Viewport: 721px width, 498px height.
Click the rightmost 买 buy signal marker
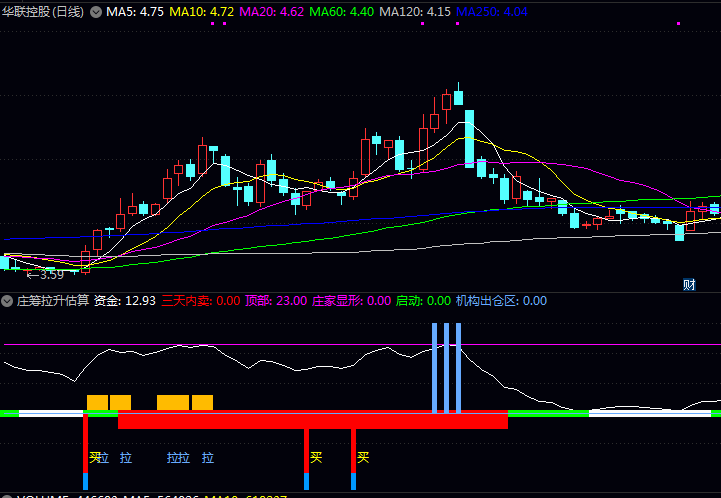coord(363,458)
